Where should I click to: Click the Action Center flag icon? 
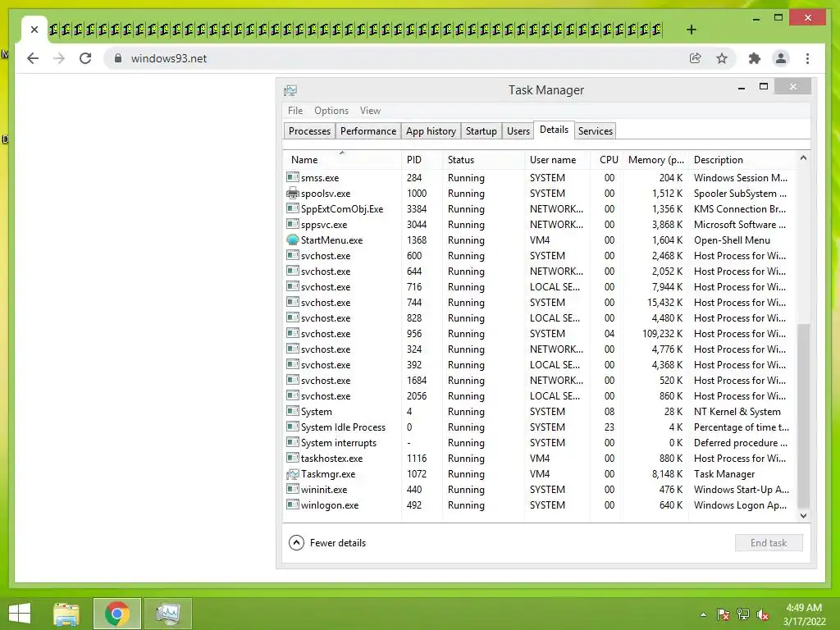724,615
